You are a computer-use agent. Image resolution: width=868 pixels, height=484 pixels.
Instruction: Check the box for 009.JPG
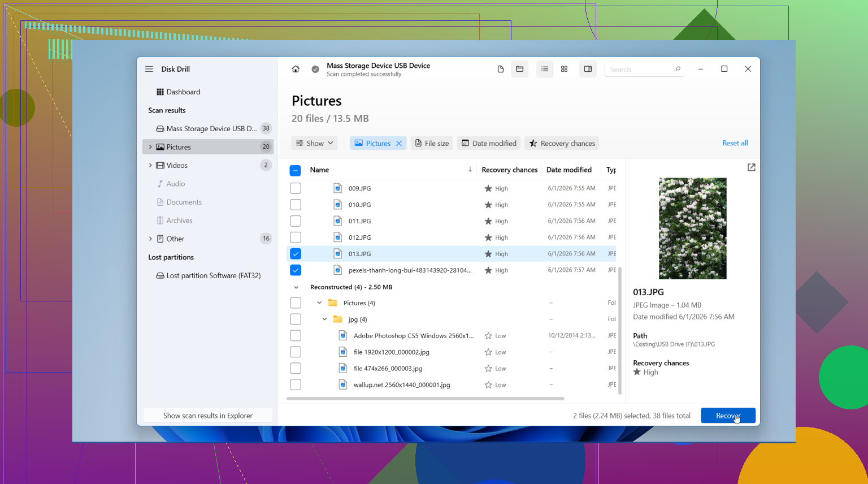(296, 188)
